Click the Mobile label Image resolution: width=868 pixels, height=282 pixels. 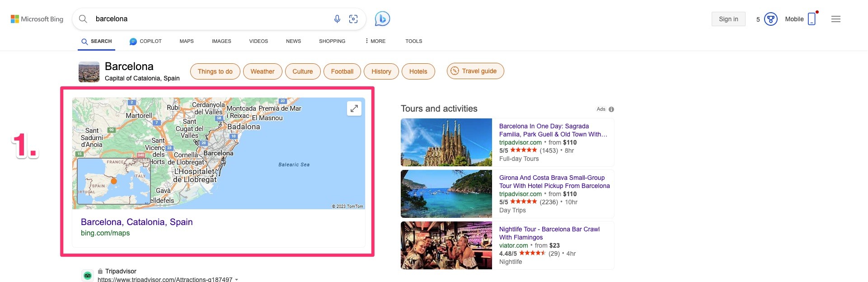(794, 19)
